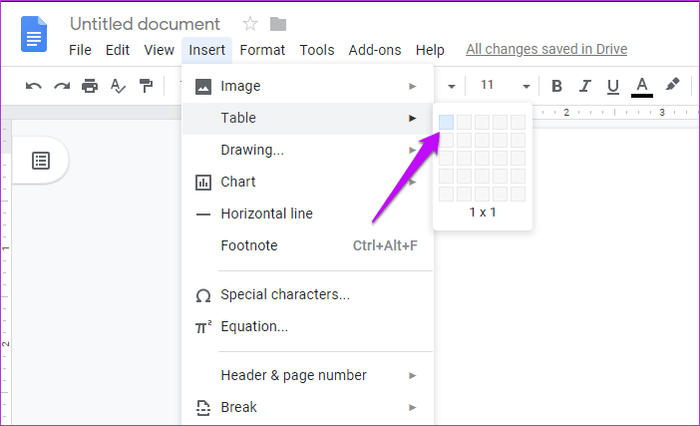
Task: Rename the Untitled document title
Action: [x=145, y=24]
